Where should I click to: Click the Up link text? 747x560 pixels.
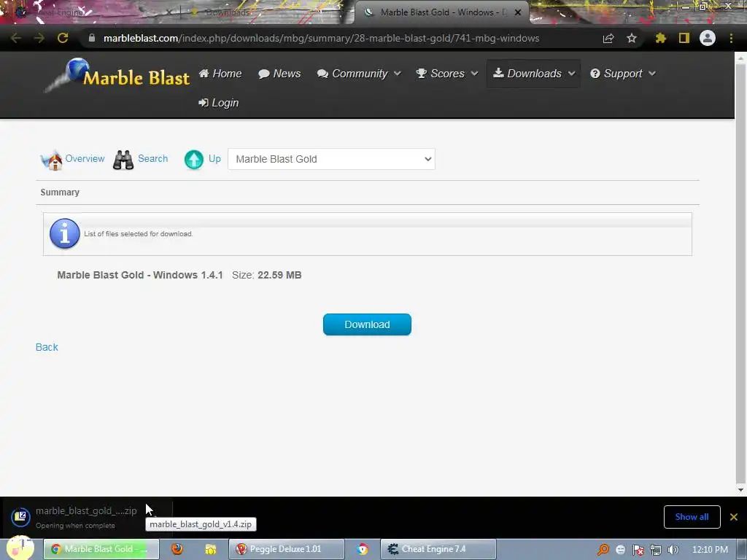[x=215, y=158]
